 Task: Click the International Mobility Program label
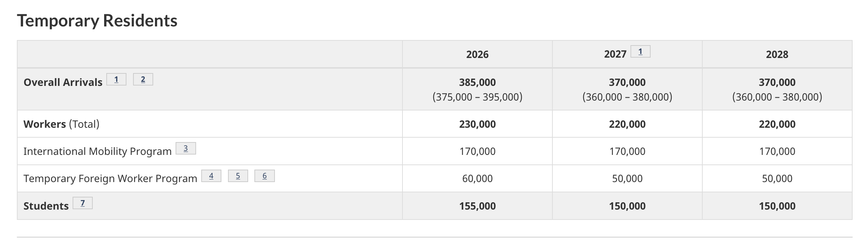[98, 151]
